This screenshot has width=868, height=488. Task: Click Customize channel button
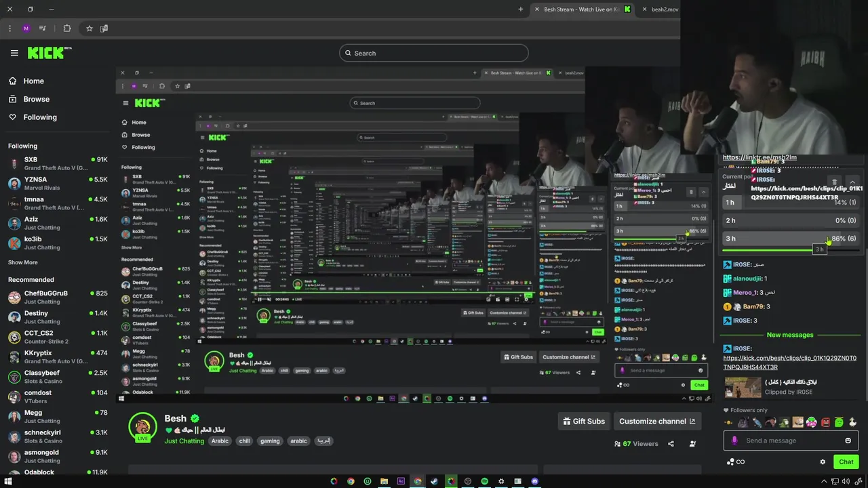click(x=657, y=421)
